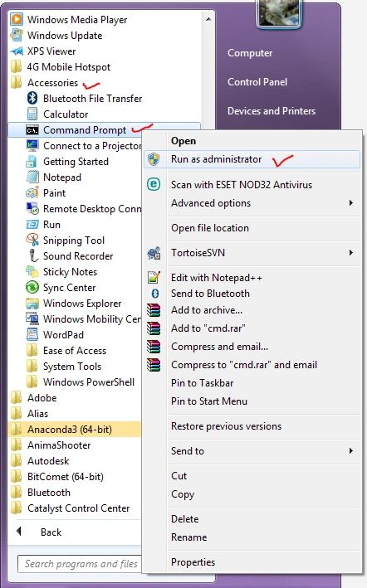Click the Command Prompt icon
Viewport: 367px width, 588px height.
[x=32, y=130]
